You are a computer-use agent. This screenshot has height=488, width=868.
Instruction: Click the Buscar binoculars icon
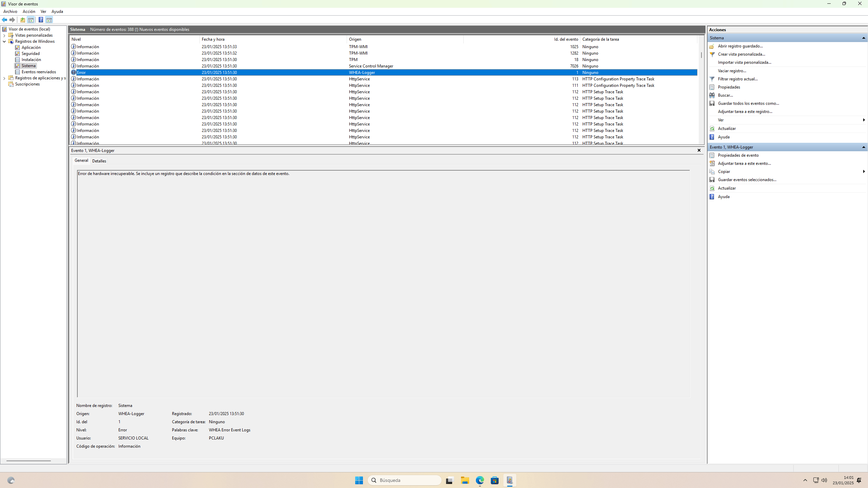pos(712,95)
